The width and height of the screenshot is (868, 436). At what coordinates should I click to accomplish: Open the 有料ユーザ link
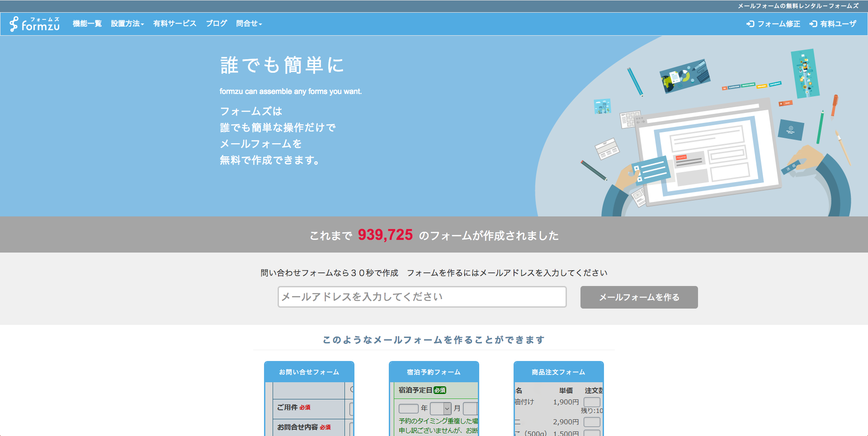pyautogui.click(x=837, y=24)
